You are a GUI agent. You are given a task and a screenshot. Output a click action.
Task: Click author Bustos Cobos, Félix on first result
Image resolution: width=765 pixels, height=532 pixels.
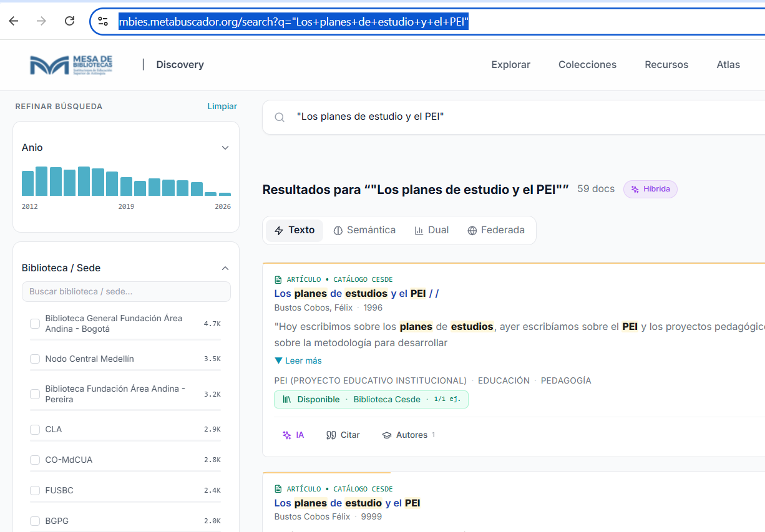tap(313, 308)
